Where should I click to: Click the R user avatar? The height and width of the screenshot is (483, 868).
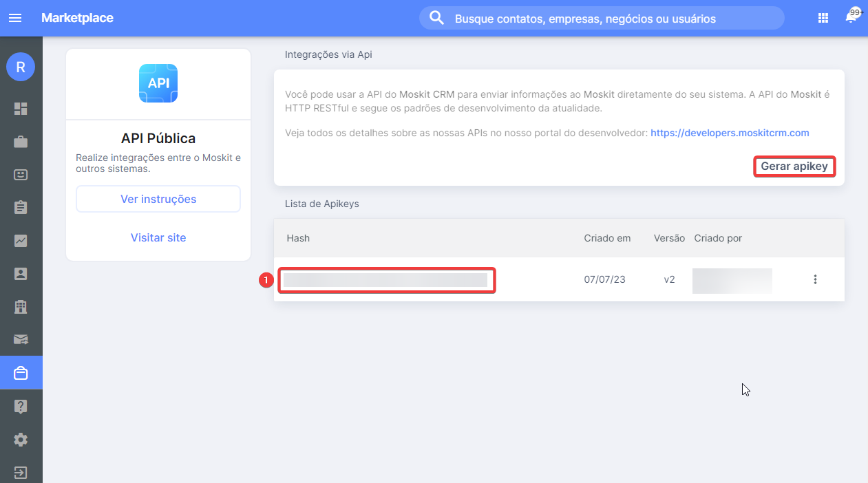coord(21,67)
